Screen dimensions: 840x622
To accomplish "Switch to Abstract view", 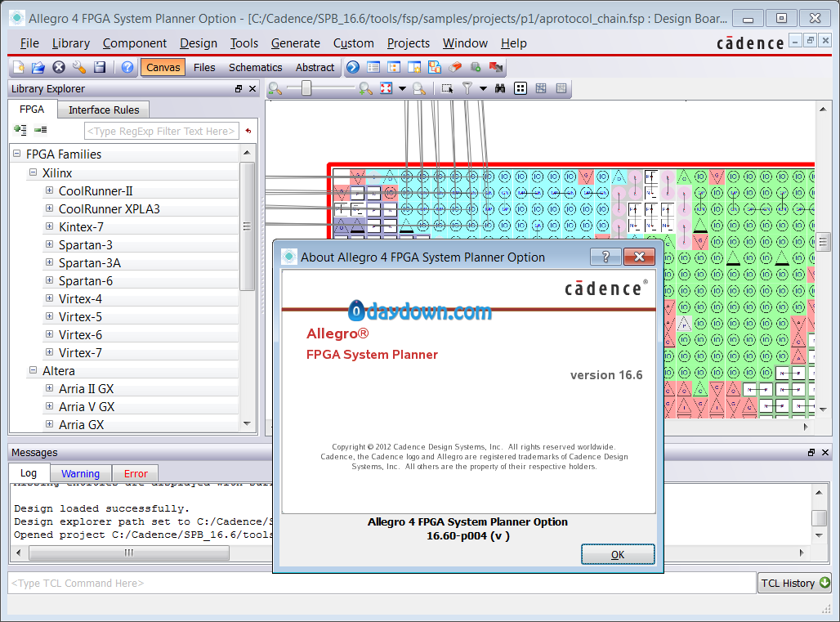I will pos(315,68).
